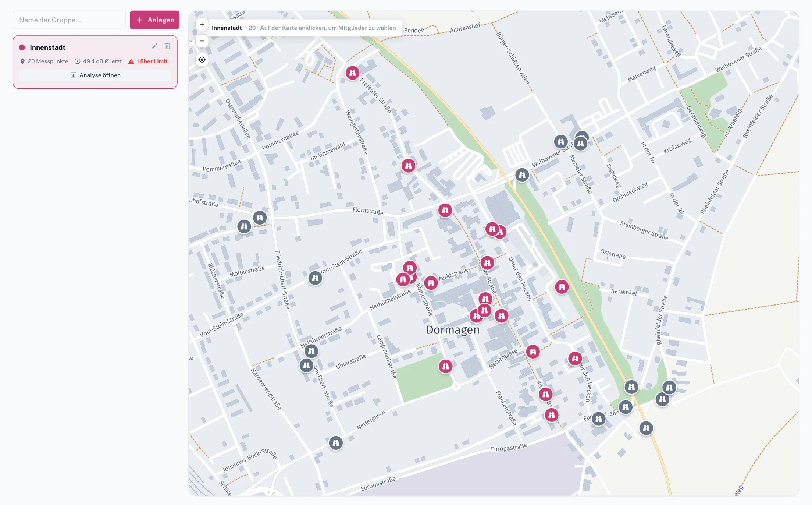The image size is (812, 505).
Task: Select the pink marker on Nettergasse east
Action: [533, 352]
